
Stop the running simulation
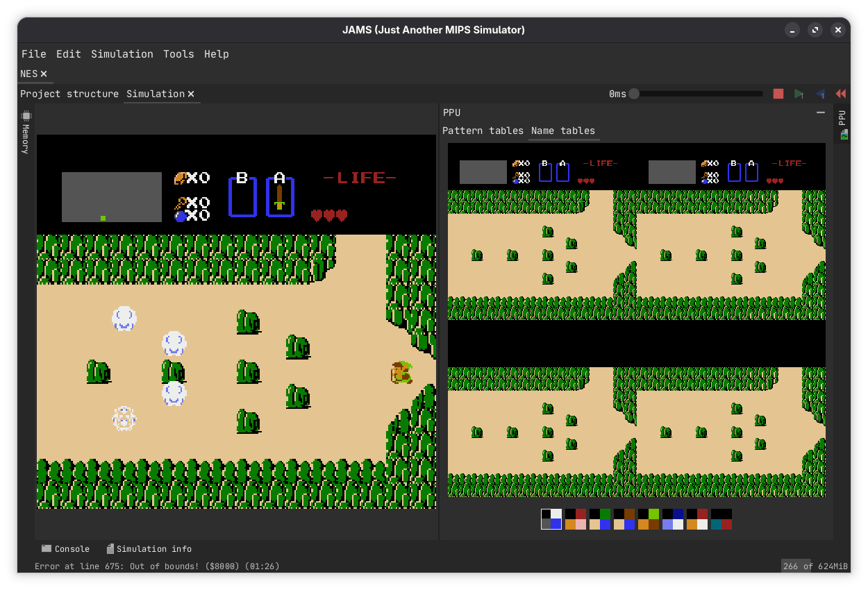pos(778,93)
